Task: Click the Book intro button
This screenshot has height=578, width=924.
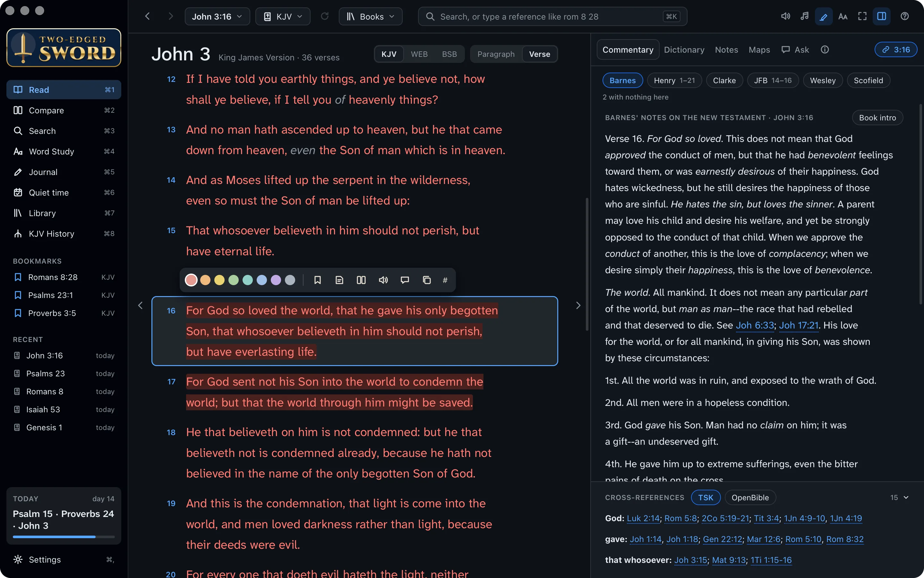Action: pos(877,118)
